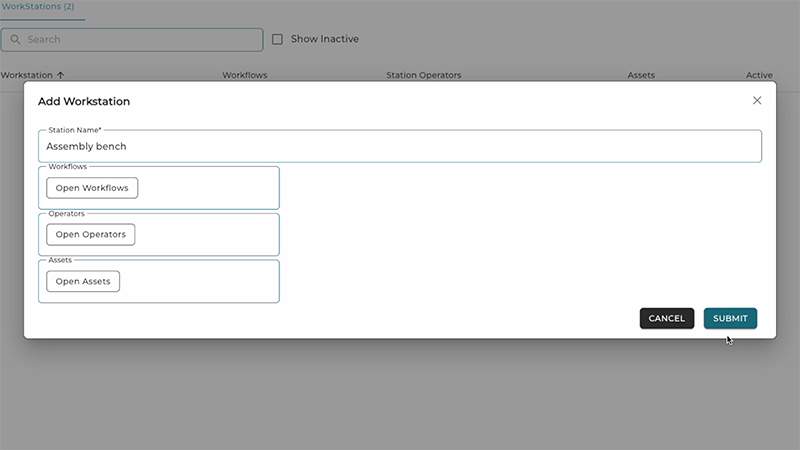800x450 pixels.
Task: Click into the Station Name text field
Action: click(400, 146)
